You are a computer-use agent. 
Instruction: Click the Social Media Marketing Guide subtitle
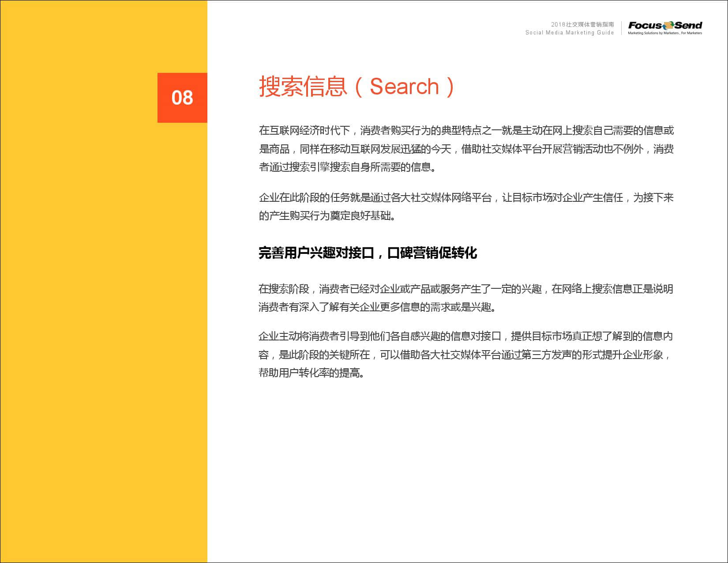click(570, 33)
